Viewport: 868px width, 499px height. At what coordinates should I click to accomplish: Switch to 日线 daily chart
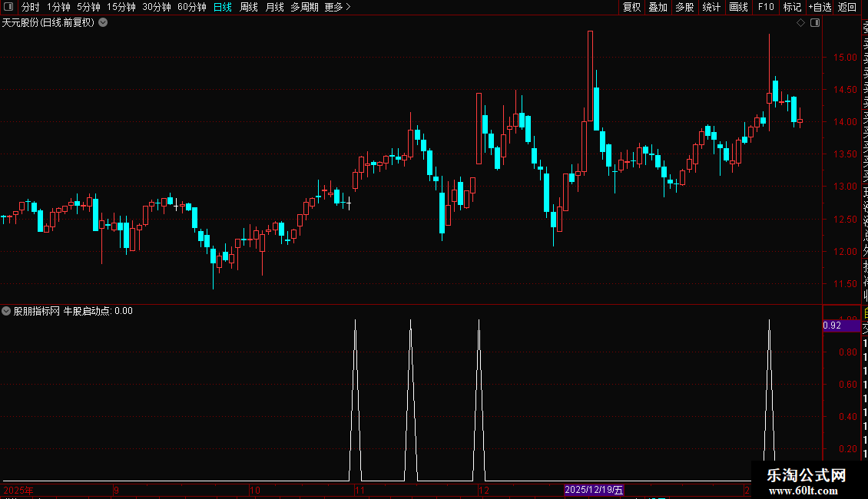pos(223,7)
